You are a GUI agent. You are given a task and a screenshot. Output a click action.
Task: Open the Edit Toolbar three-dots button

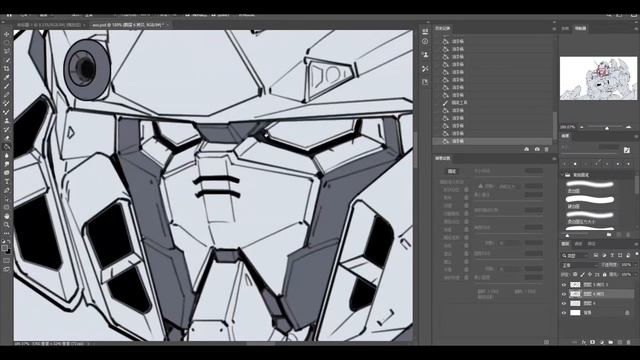point(7,233)
